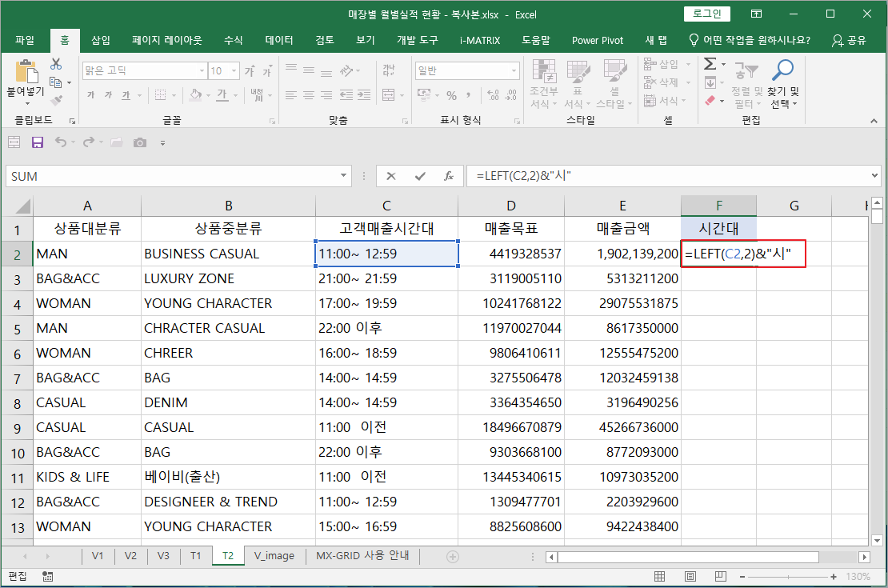Image resolution: width=888 pixels, height=588 pixels.
Task: Click the AutoSum sigma icon
Action: (710, 65)
